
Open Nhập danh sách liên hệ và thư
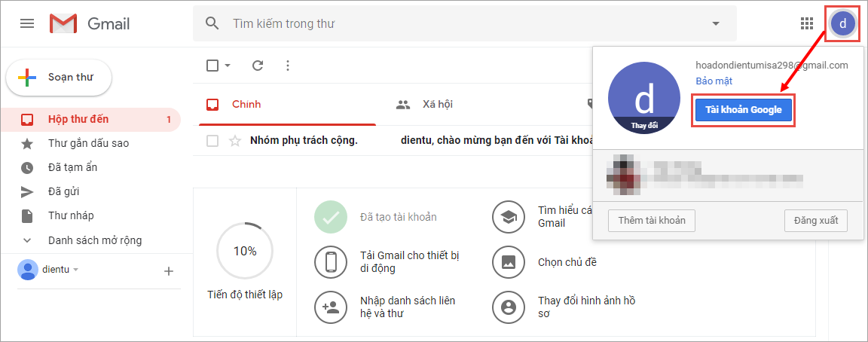pos(408,307)
